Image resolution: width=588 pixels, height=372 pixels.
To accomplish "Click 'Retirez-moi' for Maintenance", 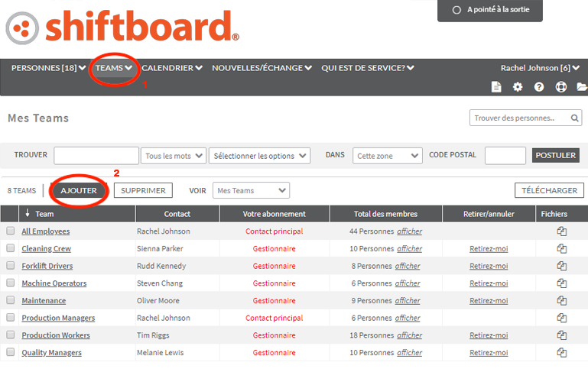I will pyautogui.click(x=489, y=300).
